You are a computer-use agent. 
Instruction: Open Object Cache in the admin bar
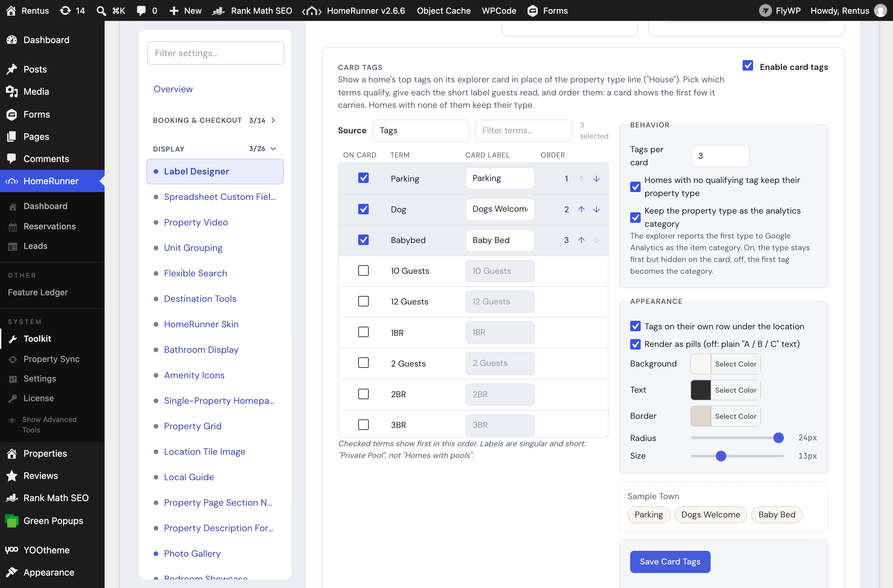(444, 10)
